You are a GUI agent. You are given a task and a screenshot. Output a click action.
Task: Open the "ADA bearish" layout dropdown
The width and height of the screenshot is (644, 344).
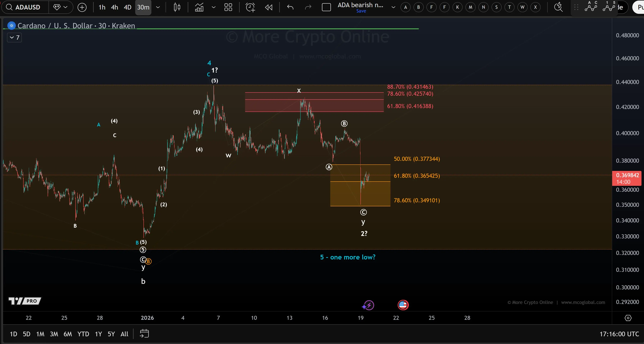point(393,7)
